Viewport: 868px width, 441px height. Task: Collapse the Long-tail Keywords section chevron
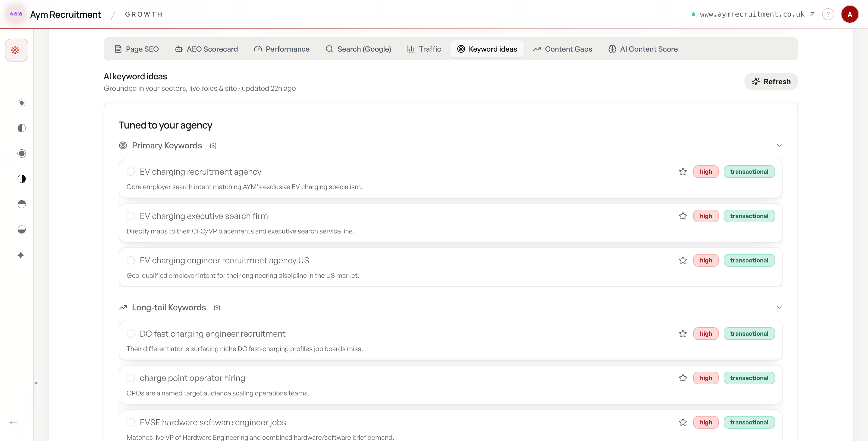tap(779, 307)
